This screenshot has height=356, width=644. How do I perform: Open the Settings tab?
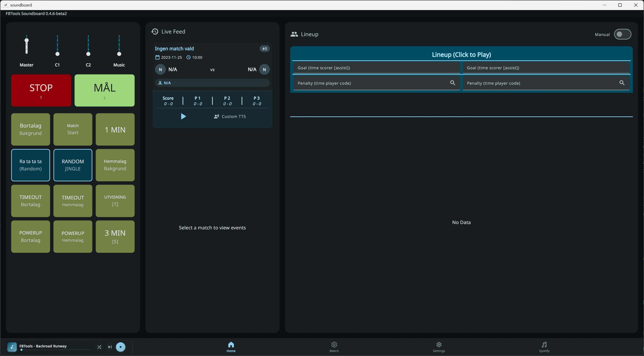pyautogui.click(x=439, y=347)
